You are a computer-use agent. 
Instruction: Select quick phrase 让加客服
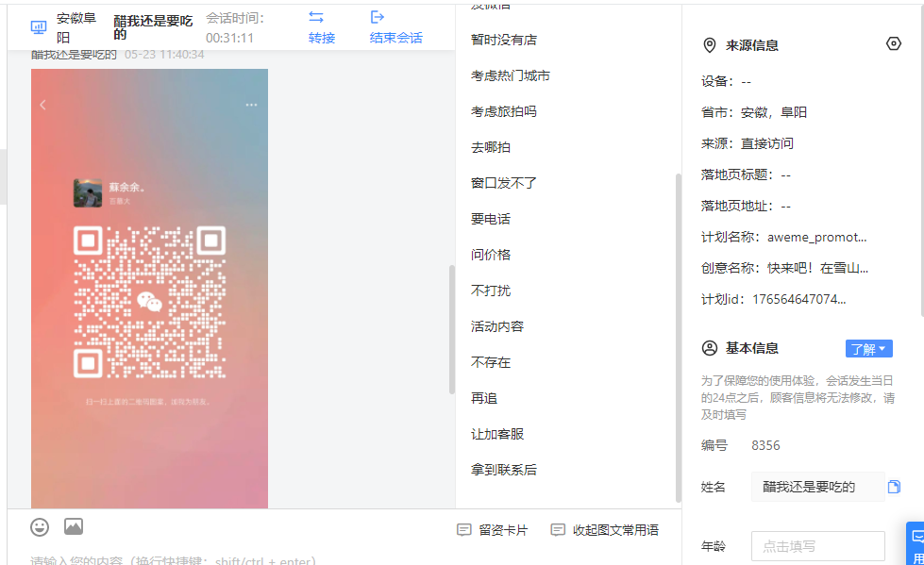point(497,434)
